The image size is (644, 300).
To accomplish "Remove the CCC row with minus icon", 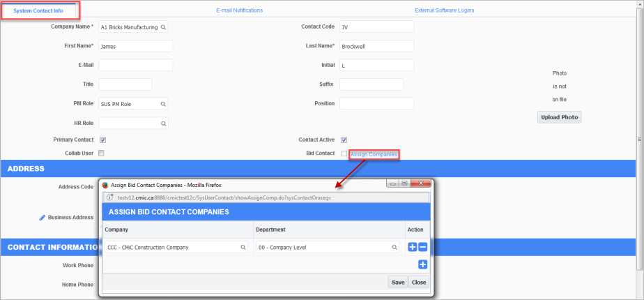I will (422, 247).
